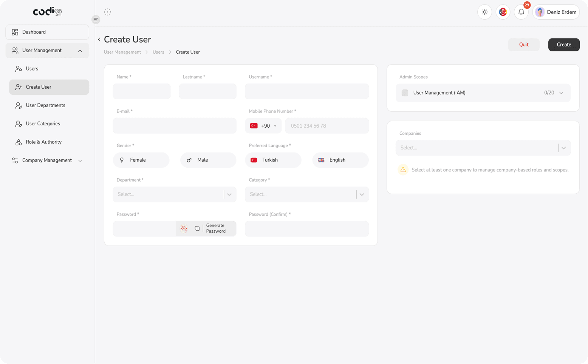Select Female gender option

141,160
